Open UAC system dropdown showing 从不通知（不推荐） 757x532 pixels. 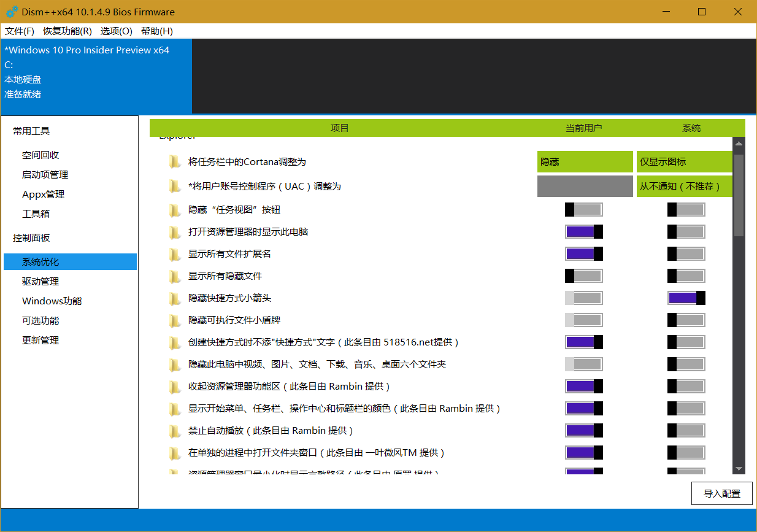(685, 187)
